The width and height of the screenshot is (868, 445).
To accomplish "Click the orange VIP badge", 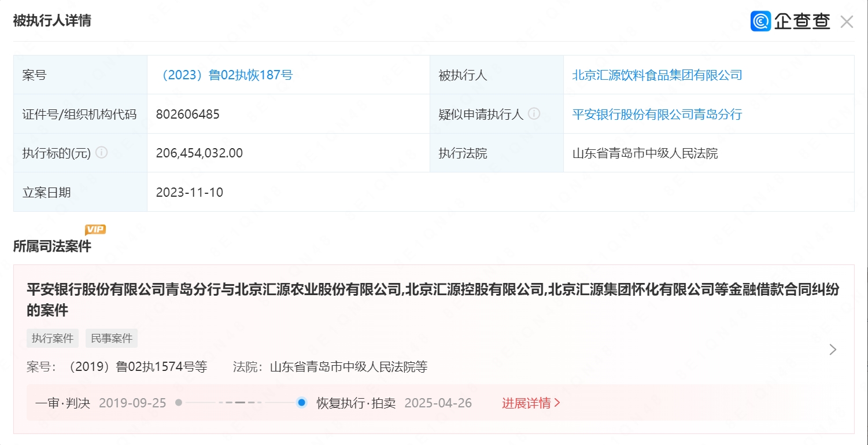I will click(x=95, y=230).
